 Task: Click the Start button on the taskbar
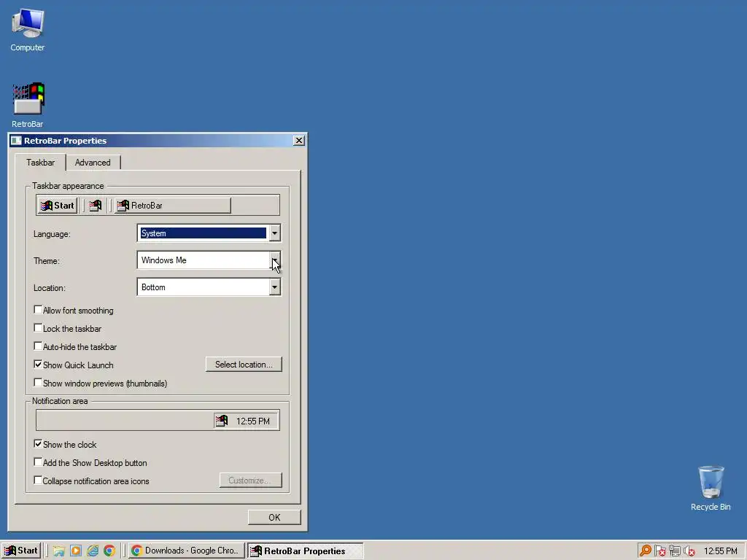click(21, 551)
